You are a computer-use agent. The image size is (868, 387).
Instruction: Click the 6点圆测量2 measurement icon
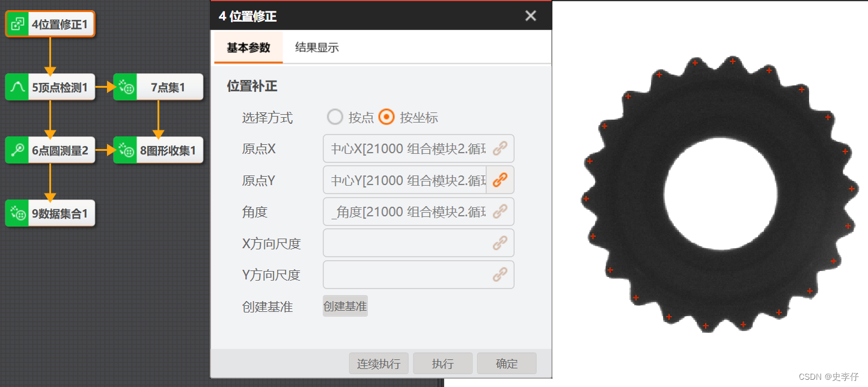[17, 150]
